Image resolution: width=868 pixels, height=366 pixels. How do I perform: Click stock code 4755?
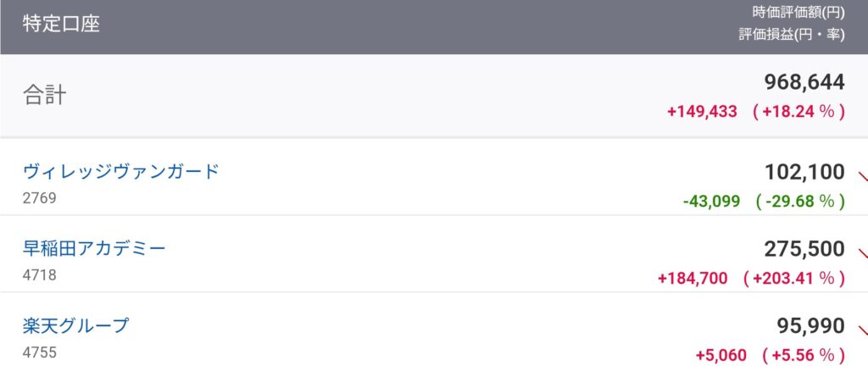click(39, 351)
